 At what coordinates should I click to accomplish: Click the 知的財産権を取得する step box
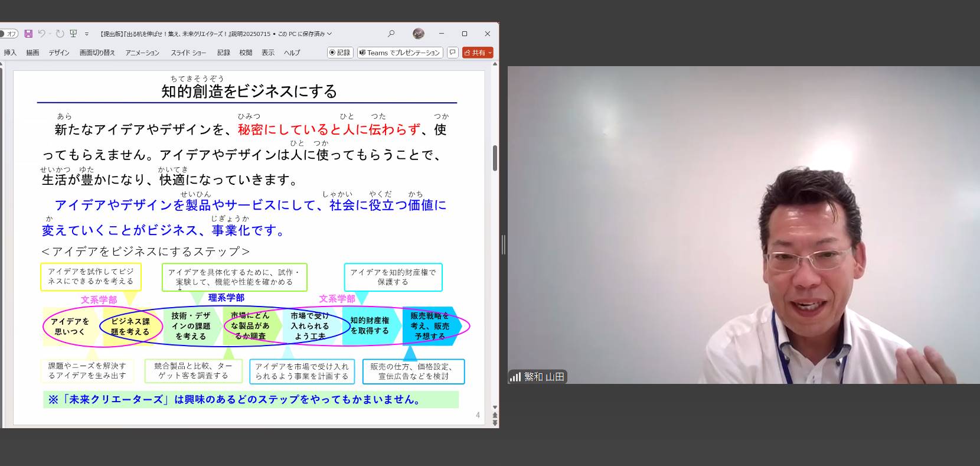point(370,326)
